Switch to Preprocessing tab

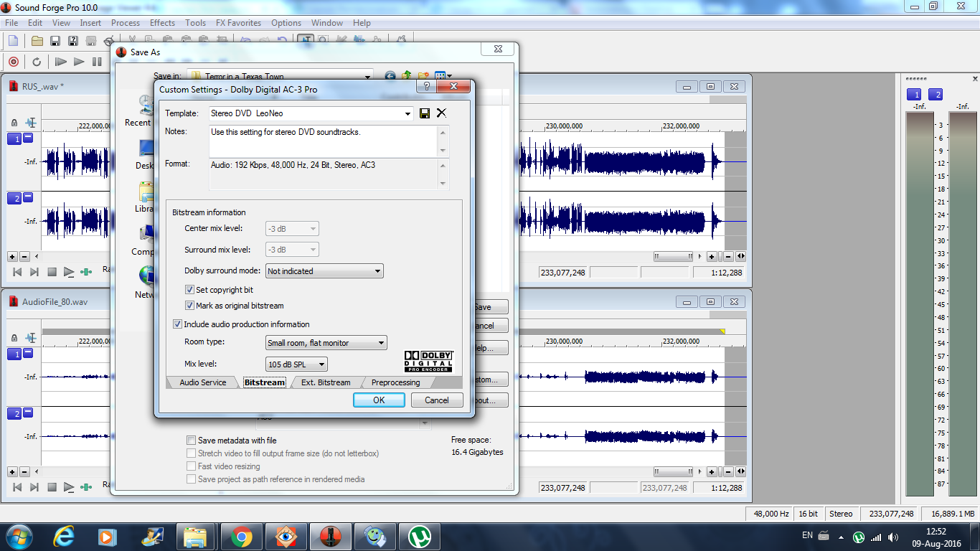(395, 382)
